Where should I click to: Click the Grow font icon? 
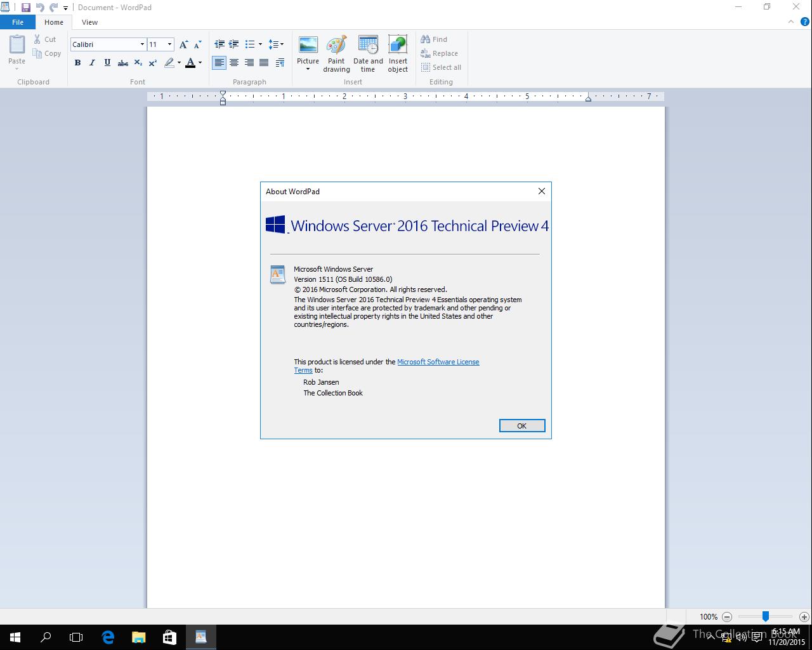[x=183, y=44]
